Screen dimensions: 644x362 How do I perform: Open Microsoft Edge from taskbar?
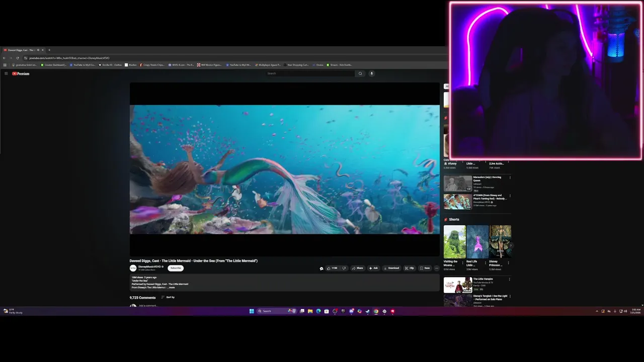[318, 311]
